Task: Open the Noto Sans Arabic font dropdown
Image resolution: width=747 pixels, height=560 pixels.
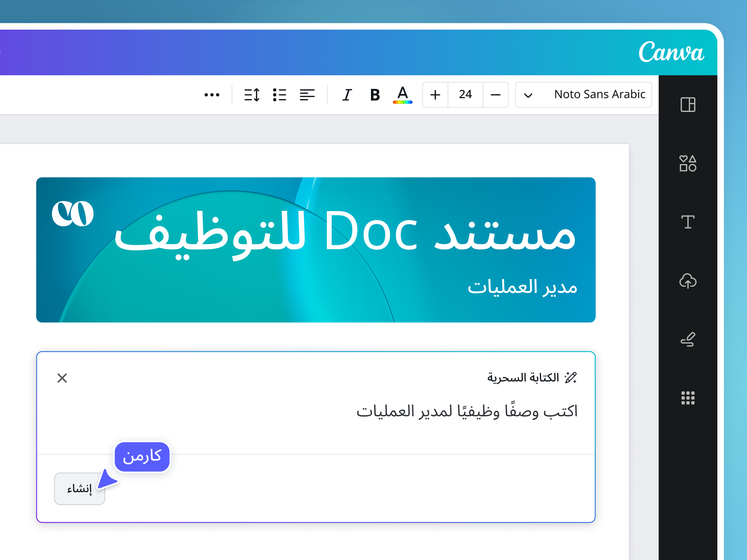Action: (x=600, y=94)
